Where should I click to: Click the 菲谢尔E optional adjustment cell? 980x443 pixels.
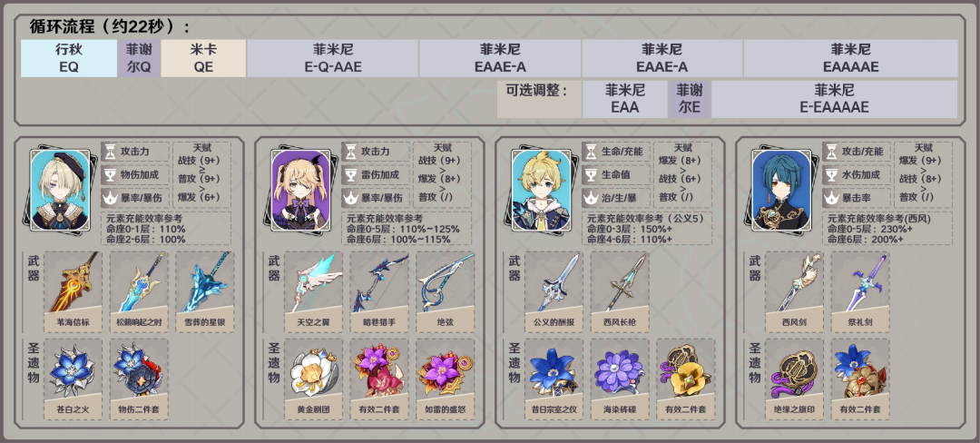click(690, 99)
